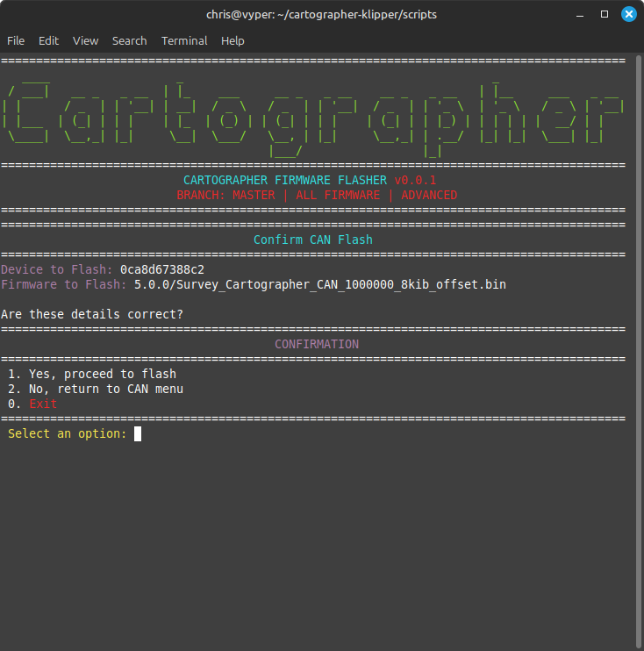Open the Terminal menu
Image resolution: width=644 pixels, height=651 pixels.
[x=184, y=40]
